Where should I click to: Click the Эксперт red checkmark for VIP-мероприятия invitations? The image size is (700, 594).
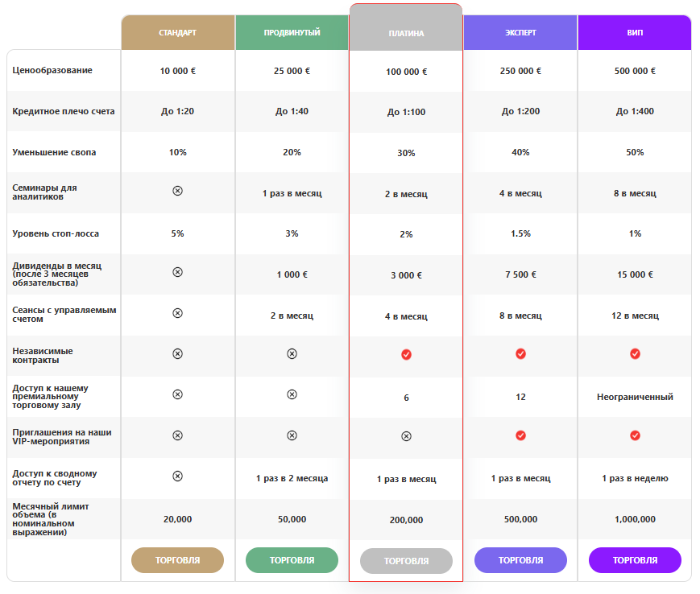click(x=520, y=435)
